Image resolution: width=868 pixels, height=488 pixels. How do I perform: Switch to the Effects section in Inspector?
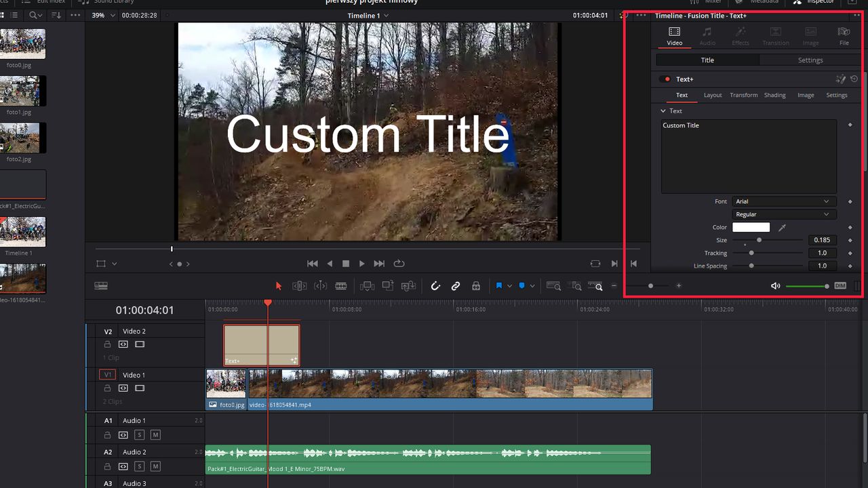(741, 34)
